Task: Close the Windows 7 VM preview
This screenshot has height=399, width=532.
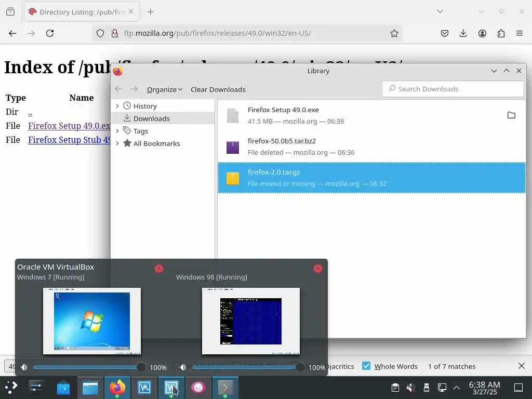Action: [159, 269]
